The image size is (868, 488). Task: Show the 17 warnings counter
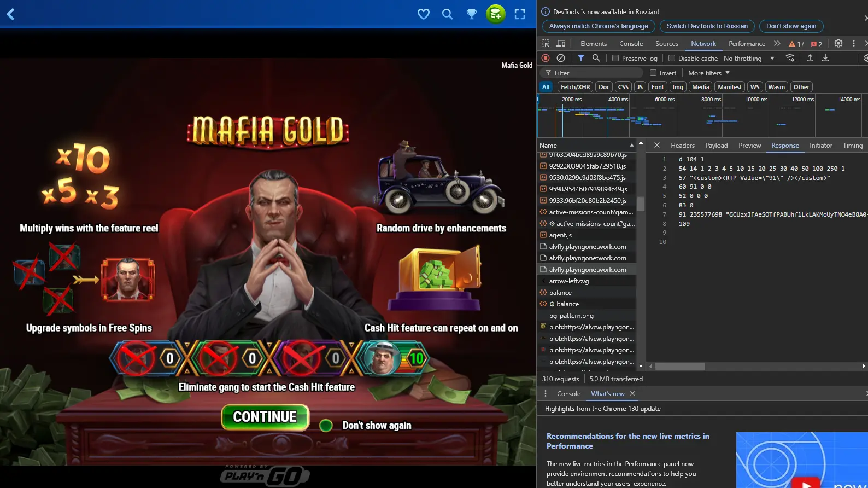(796, 44)
